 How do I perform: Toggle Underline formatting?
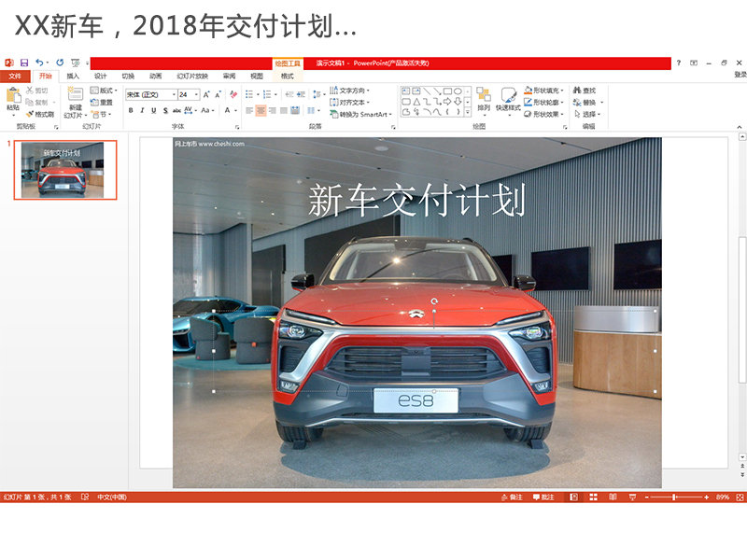point(153,110)
